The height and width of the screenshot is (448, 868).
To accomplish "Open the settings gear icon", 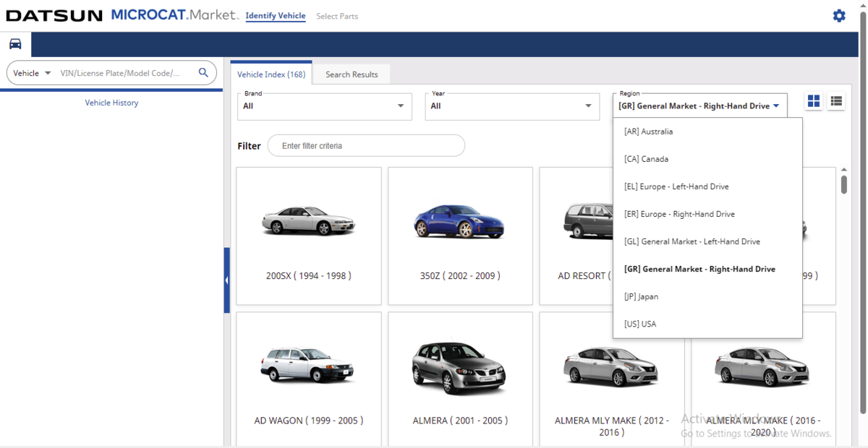I will tap(839, 15).
